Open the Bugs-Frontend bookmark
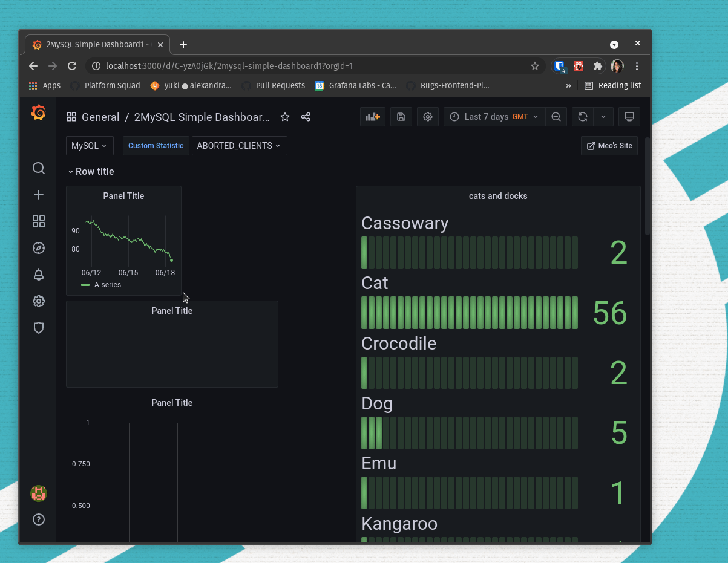Image resolution: width=728 pixels, height=563 pixels. [448, 86]
